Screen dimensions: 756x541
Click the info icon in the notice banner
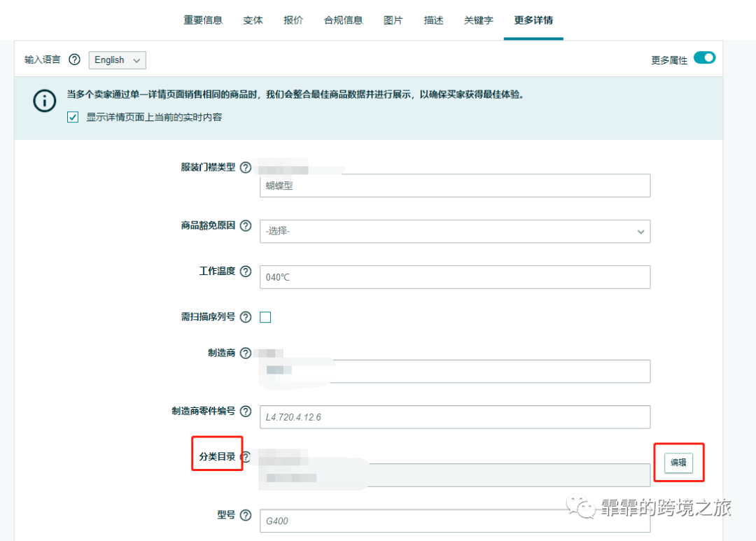44,101
